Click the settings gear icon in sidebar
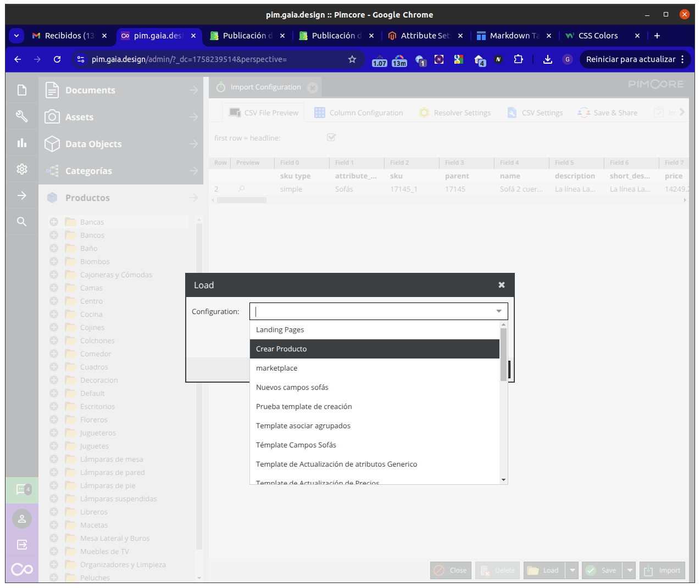Viewport: 700px width, 588px height. [x=22, y=169]
